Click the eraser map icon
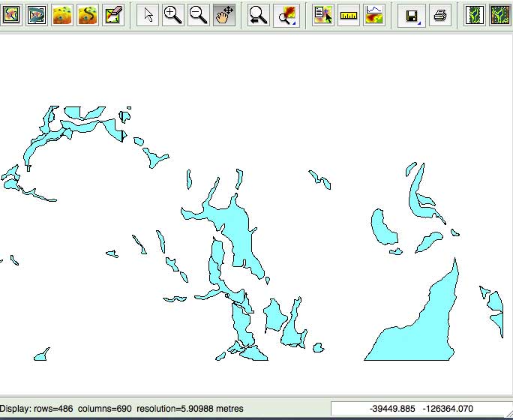 tap(113, 15)
